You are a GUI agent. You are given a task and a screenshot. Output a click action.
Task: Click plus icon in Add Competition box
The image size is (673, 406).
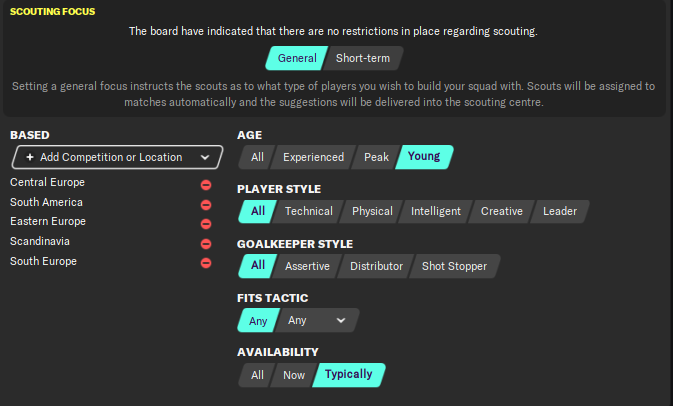[x=30, y=157]
